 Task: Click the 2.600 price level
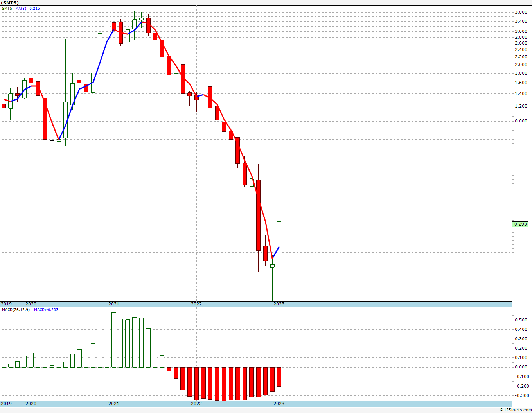(x=520, y=43)
